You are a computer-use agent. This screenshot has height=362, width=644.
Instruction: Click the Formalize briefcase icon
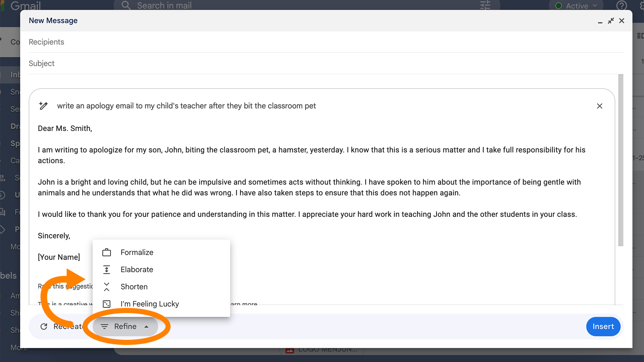107,253
